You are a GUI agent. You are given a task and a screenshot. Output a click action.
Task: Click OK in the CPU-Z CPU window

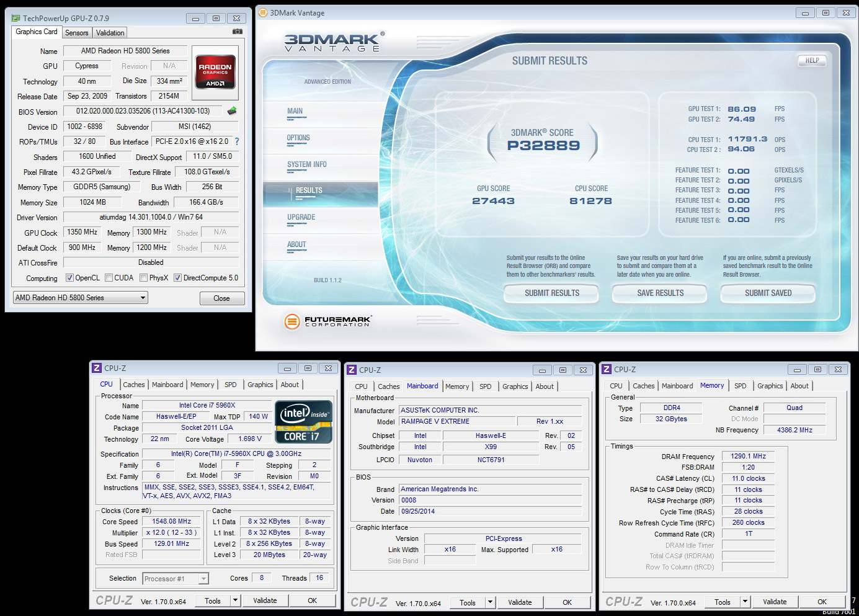coord(312,600)
